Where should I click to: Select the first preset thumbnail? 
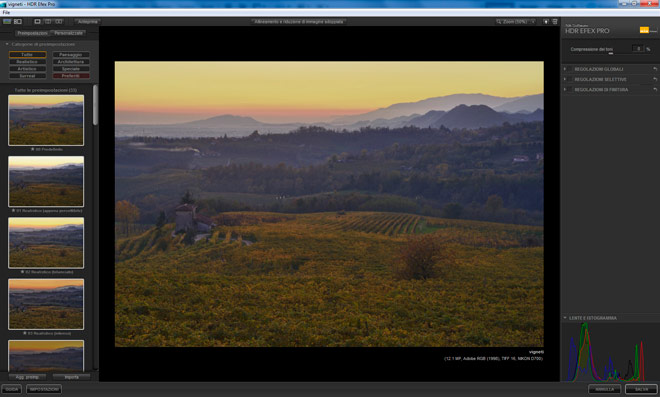(x=46, y=120)
